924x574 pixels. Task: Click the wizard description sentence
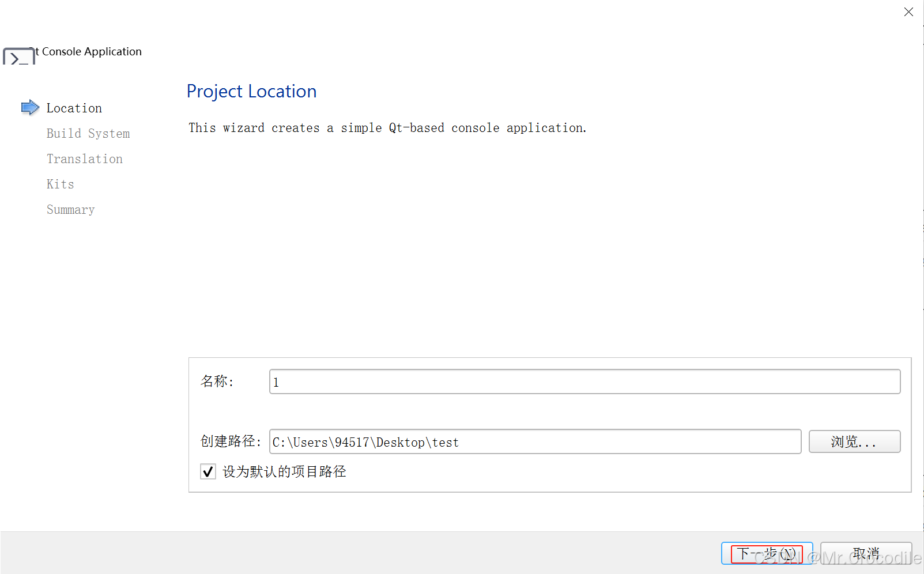[x=387, y=128]
